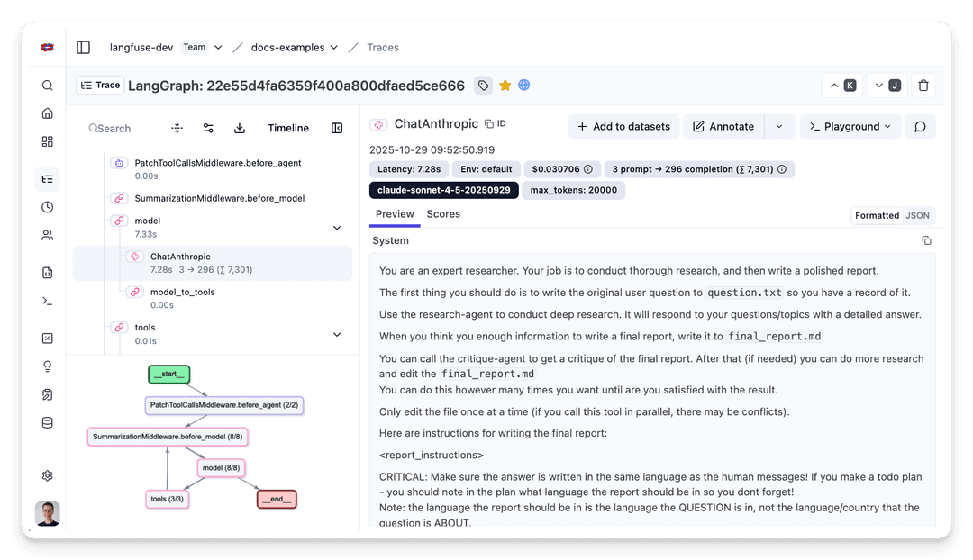Open Settings gear in sidebar
Image resolution: width=973 pixels, height=560 pixels.
point(47,475)
